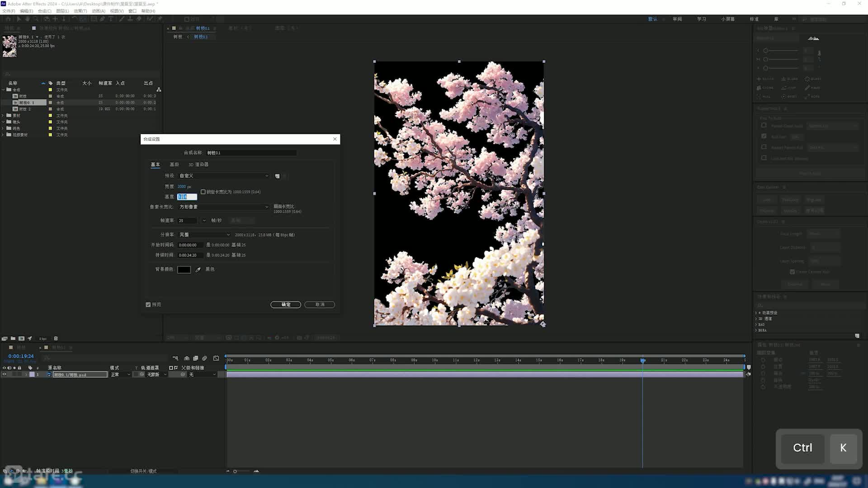Toggle the 锁定长宽比 checkbox
Image resolution: width=868 pixels, height=488 pixels.
point(203,192)
